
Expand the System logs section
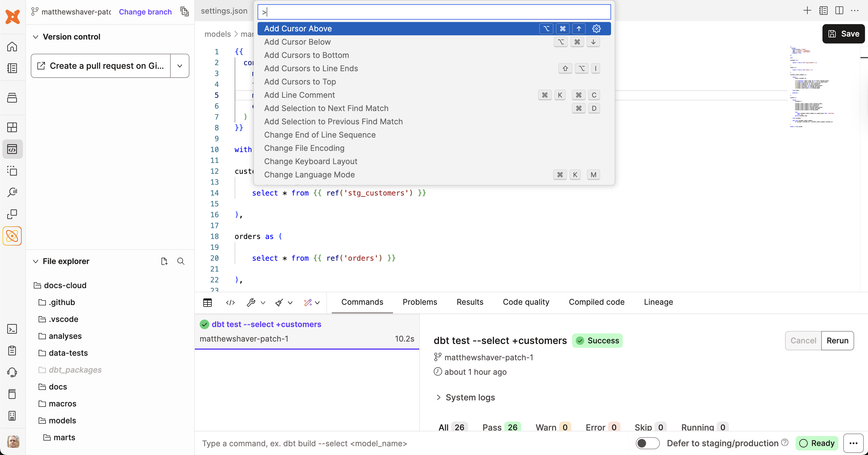[470, 397]
